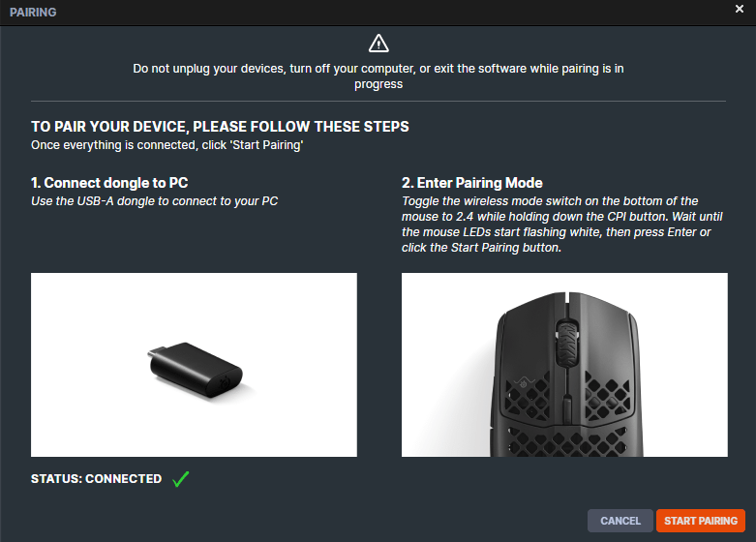Click the mouse illustration image
This screenshot has height=542, width=756.
click(x=564, y=365)
